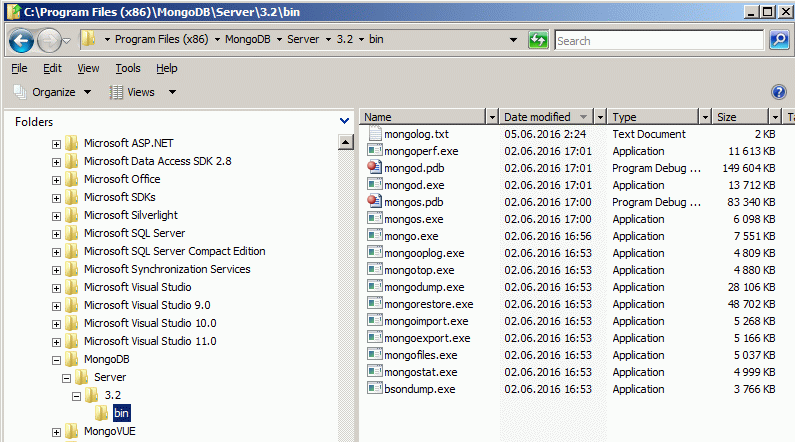Click the Back navigation arrow
Screen dimensions: 795x442
click(x=21, y=41)
